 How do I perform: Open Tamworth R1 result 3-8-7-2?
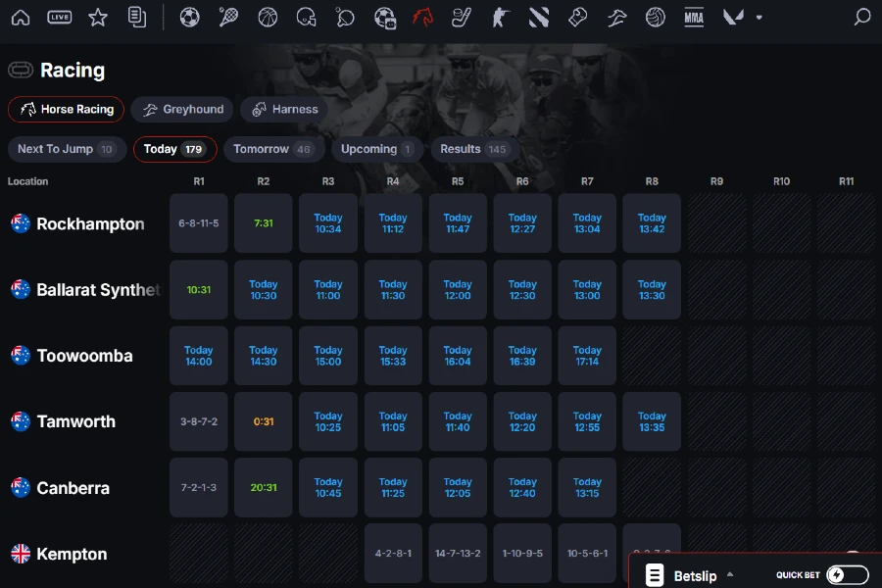199,421
